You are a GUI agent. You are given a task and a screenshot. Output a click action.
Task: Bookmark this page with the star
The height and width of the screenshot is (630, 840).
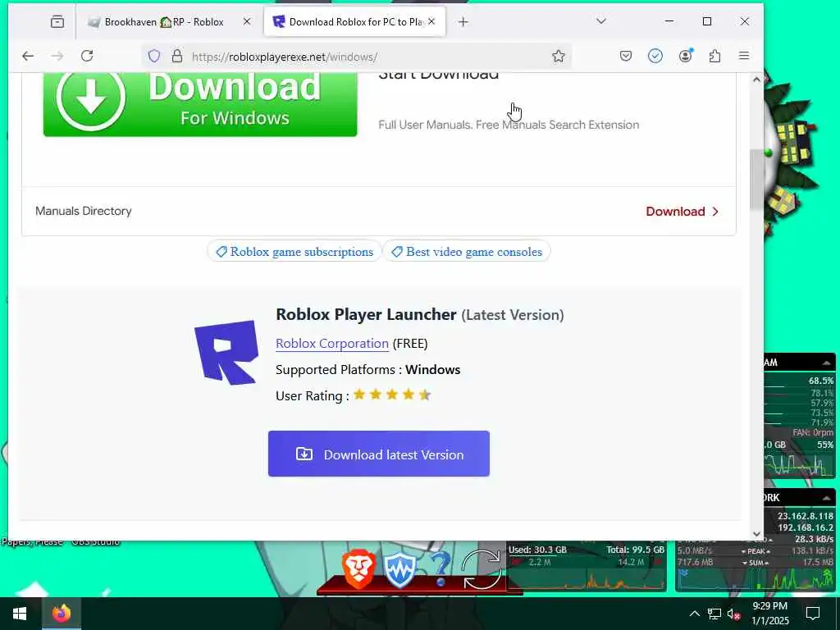pos(558,57)
